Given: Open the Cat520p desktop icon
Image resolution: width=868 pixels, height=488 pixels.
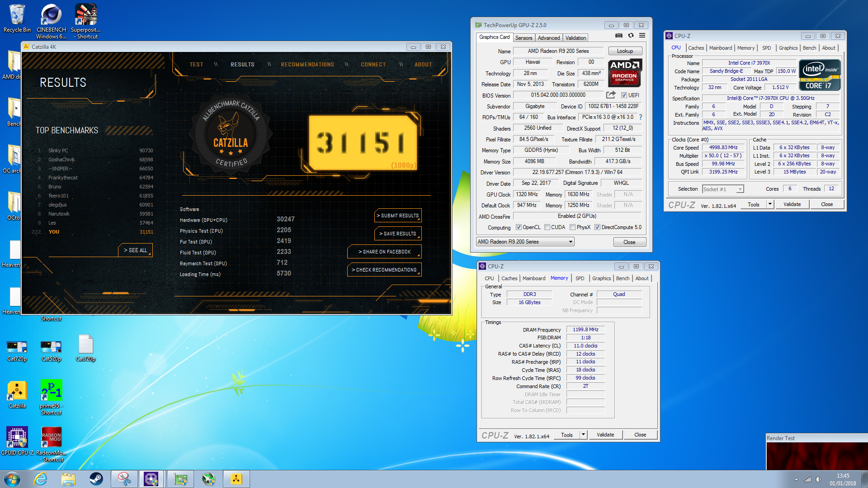Looking at the screenshot, I should (51, 351).
